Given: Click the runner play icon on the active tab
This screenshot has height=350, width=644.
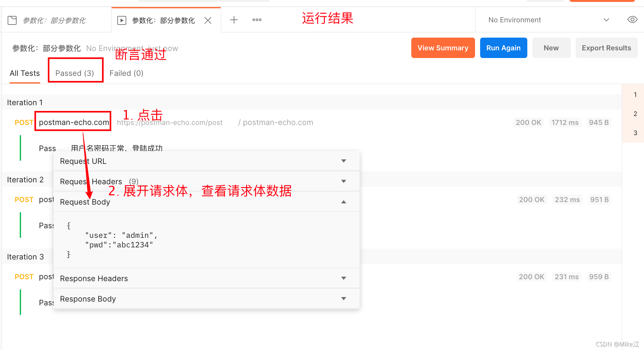Looking at the screenshot, I should [122, 20].
